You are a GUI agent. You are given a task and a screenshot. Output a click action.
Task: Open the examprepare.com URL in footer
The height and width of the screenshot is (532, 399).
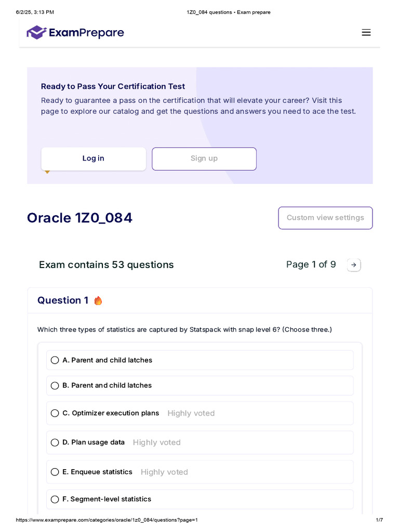click(107, 520)
